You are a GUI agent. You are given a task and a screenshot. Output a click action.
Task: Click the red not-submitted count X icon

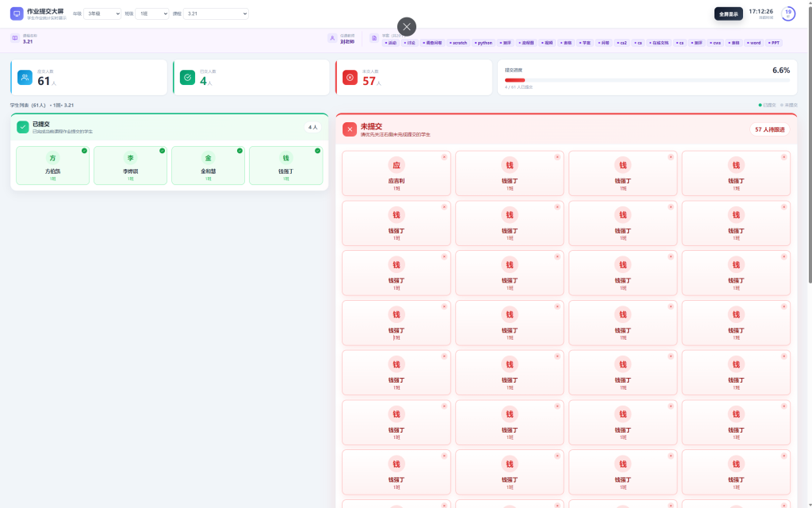[x=350, y=77]
